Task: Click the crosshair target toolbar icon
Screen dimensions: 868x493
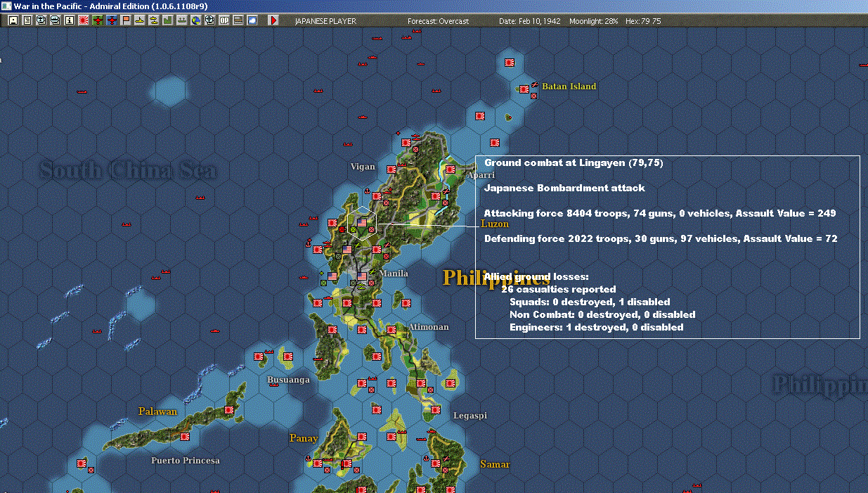Action: [x=210, y=20]
